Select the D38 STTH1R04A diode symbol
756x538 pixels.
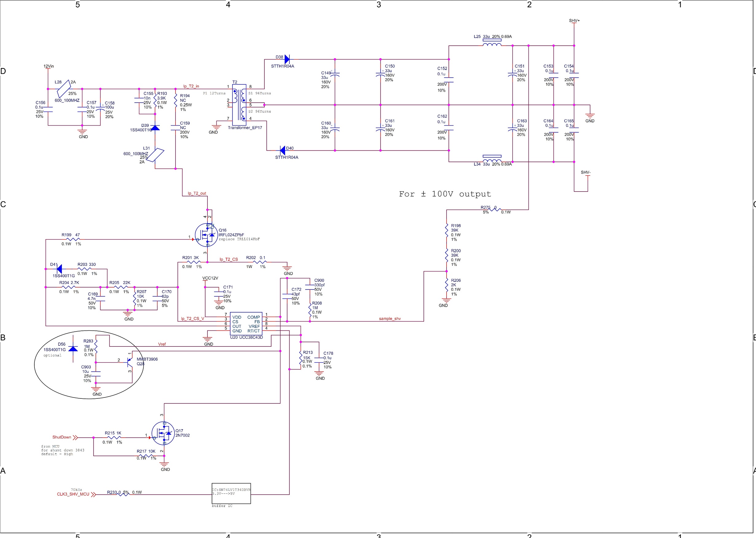[287, 59]
